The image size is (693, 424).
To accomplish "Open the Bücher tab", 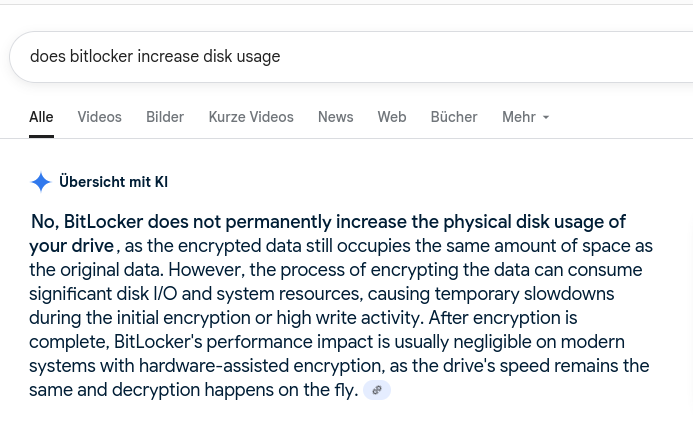I will 454,117.
